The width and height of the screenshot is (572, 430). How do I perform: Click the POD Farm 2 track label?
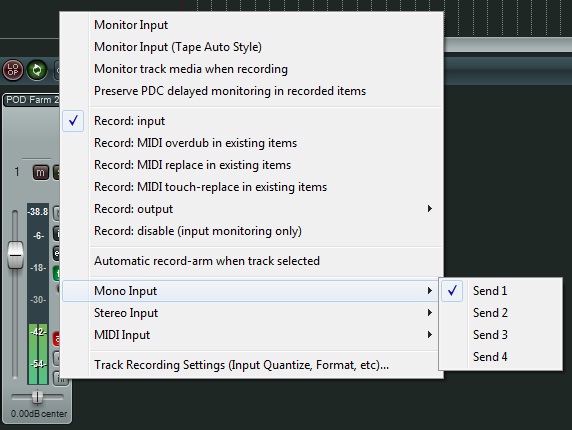(32, 100)
